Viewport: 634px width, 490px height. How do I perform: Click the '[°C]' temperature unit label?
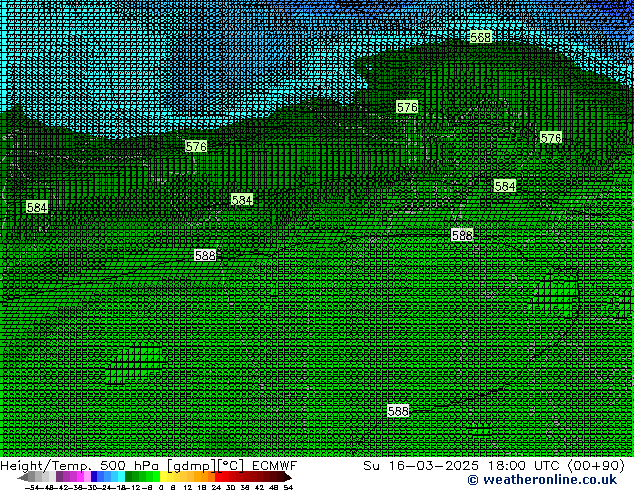(230, 466)
